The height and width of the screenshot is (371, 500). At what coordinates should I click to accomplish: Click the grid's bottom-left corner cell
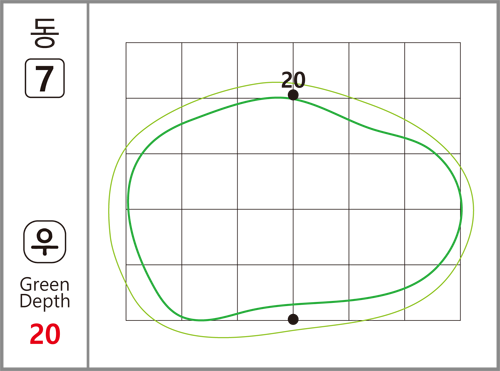pos(154,293)
